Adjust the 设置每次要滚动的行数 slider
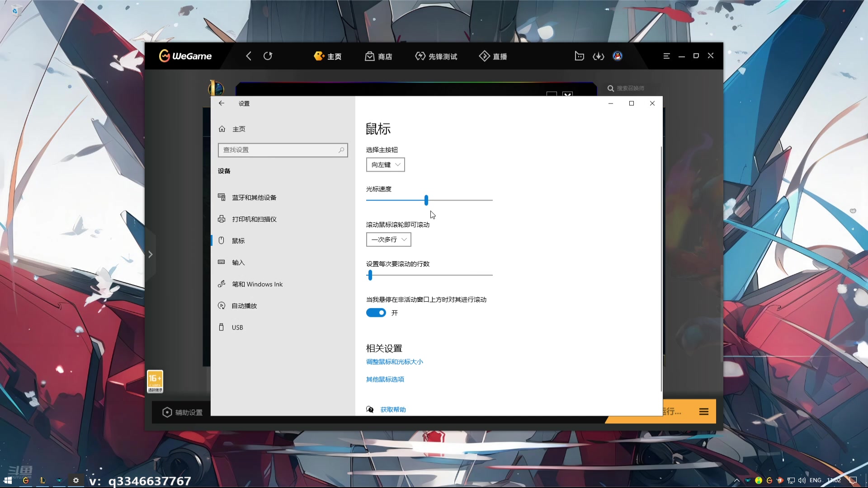Viewport: 868px width, 488px height. (370, 275)
